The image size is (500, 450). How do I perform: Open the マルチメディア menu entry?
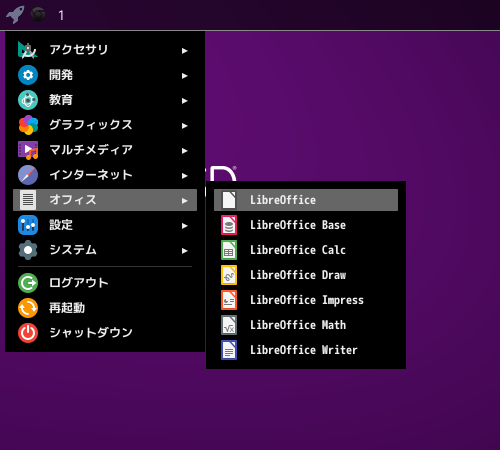click(105, 150)
